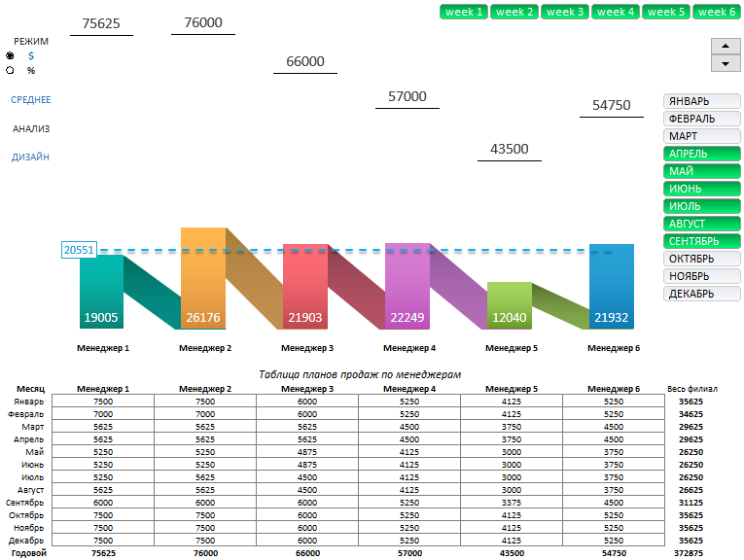Select the Январь cell for Менеджер 1
The image size is (744, 560).
[103, 401]
